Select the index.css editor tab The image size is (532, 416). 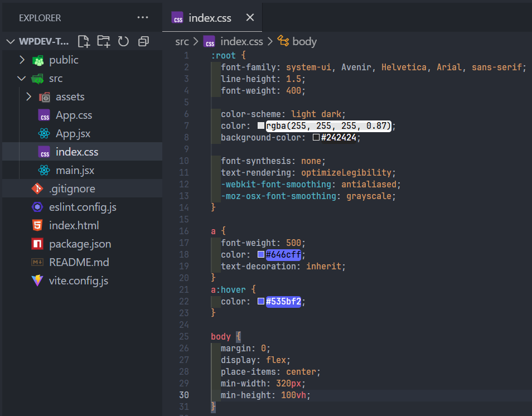(209, 17)
